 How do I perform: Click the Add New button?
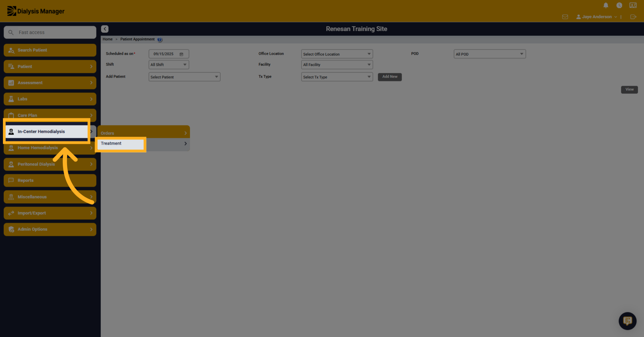click(390, 77)
